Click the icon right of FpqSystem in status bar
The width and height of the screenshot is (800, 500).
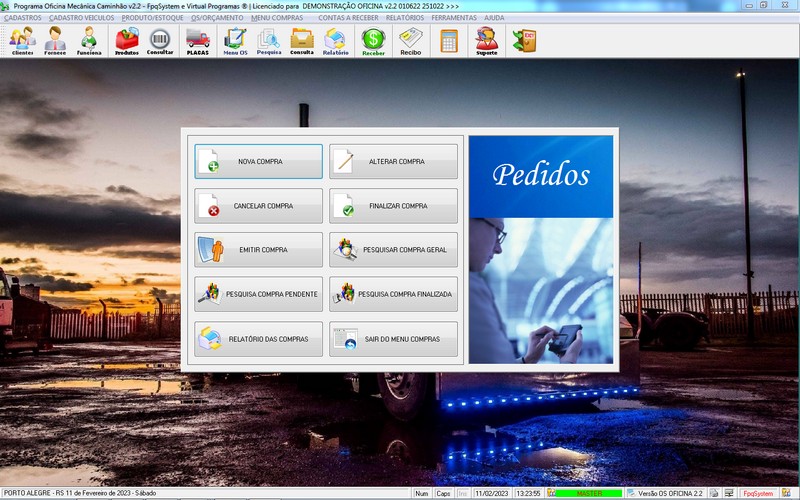786,493
